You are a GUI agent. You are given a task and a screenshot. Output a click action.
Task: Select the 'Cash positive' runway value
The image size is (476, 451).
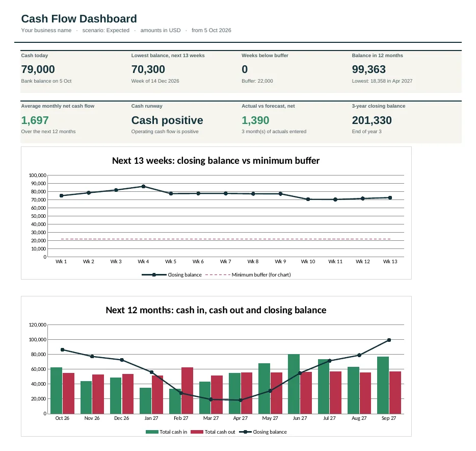(167, 120)
